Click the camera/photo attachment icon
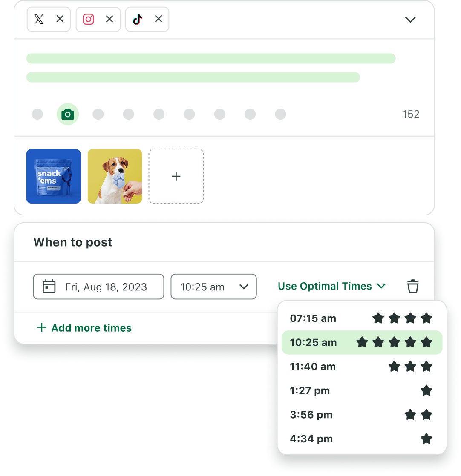Viewport: 461px width, 476px height. [x=68, y=114]
